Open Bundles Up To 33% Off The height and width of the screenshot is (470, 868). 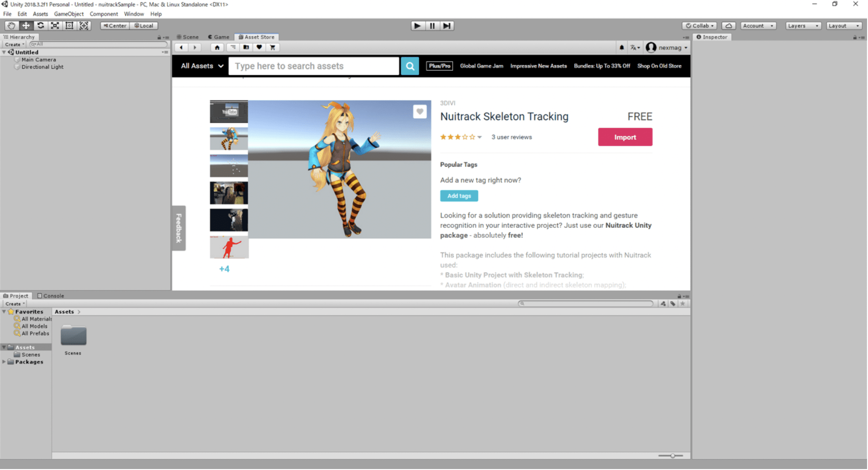tap(602, 66)
